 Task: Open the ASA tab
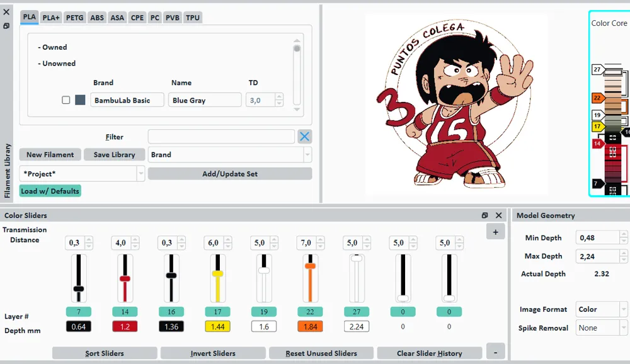click(117, 18)
